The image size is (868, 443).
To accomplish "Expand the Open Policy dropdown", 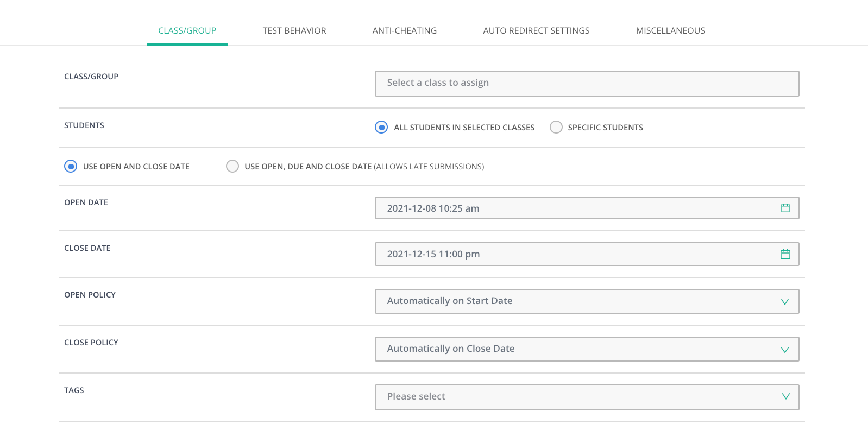I will pos(587,301).
